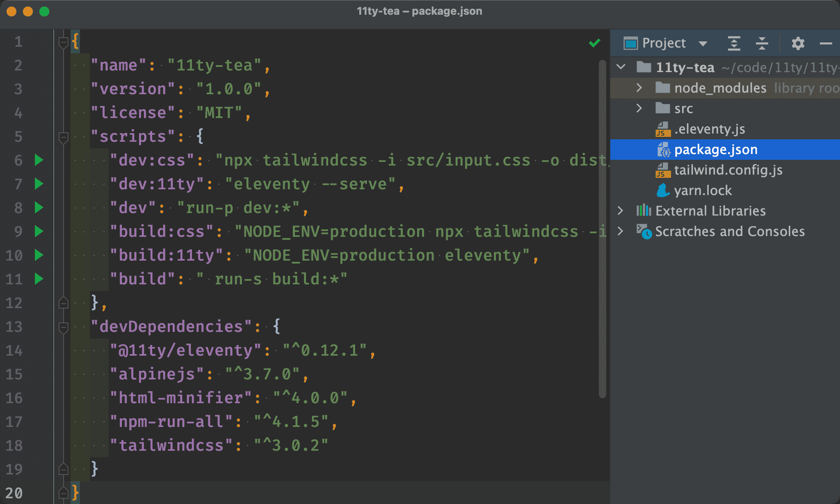This screenshot has width=840, height=504.
Task: Click fold end marker at line 19
Action: point(63,469)
